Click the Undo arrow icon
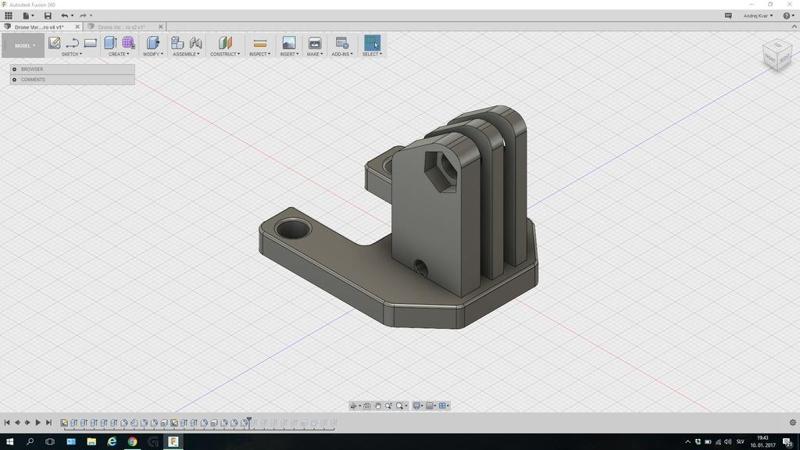Image resolution: width=800 pixels, height=450 pixels. 65,16
